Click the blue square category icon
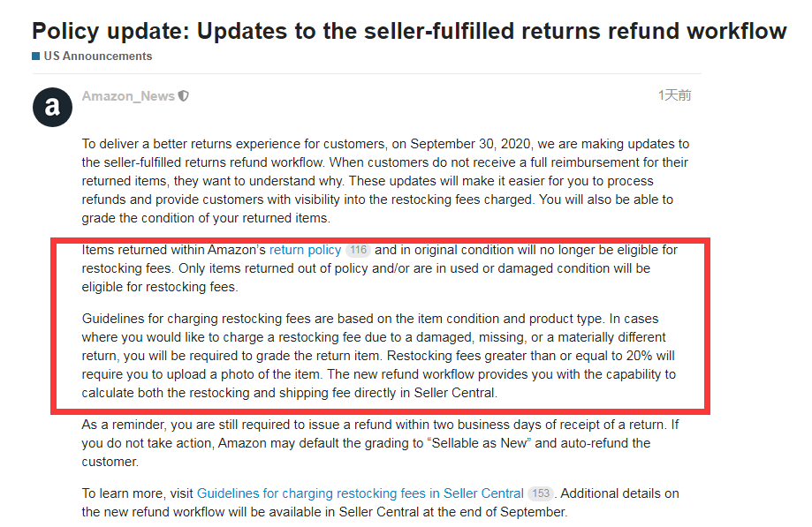812x527 pixels. click(x=36, y=56)
